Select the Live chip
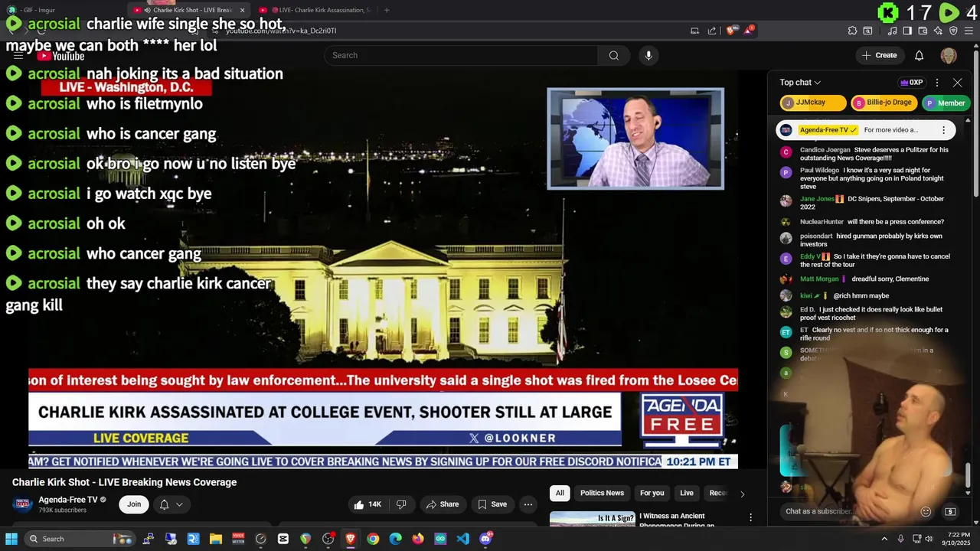Viewport: 980px width, 551px height. click(x=687, y=493)
